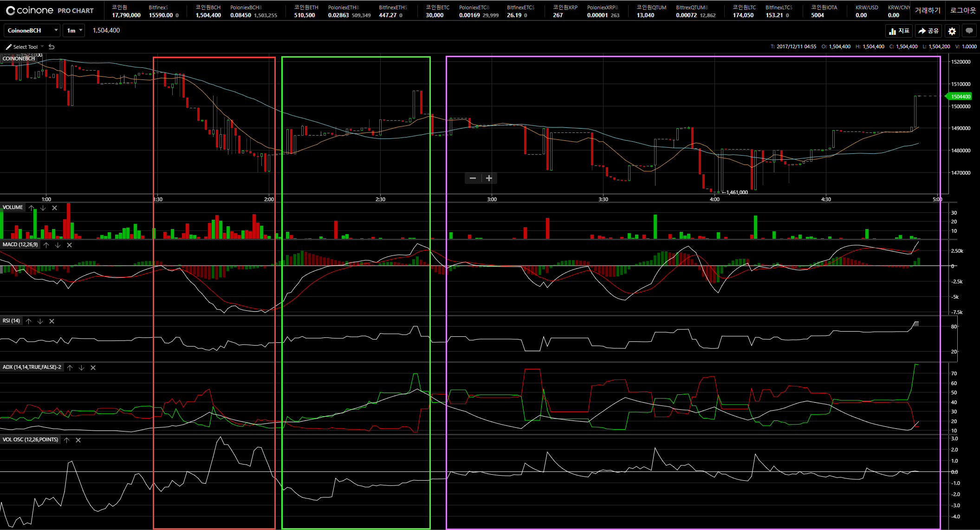The image size is (980, 530).
Task: Click the pencil Select Tool icon
Action: coord(8,47)
